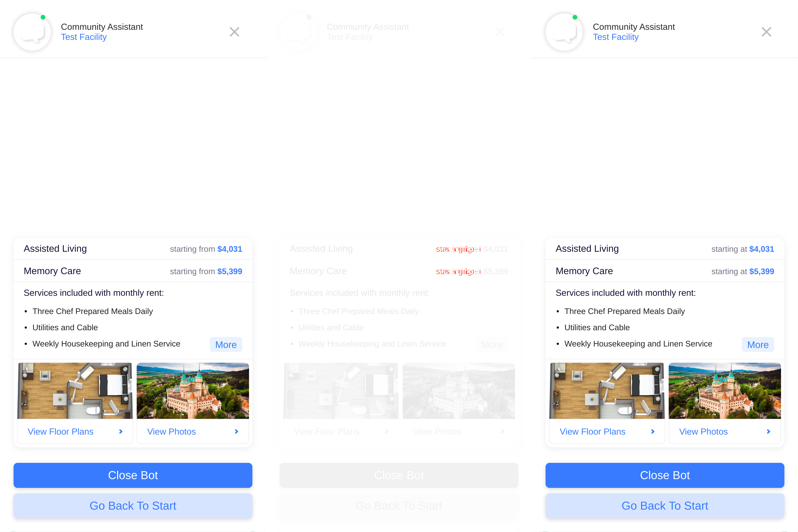The image size is (798, 532).
Task: Expand services list with left More button
Action: (x=226, y=345)
